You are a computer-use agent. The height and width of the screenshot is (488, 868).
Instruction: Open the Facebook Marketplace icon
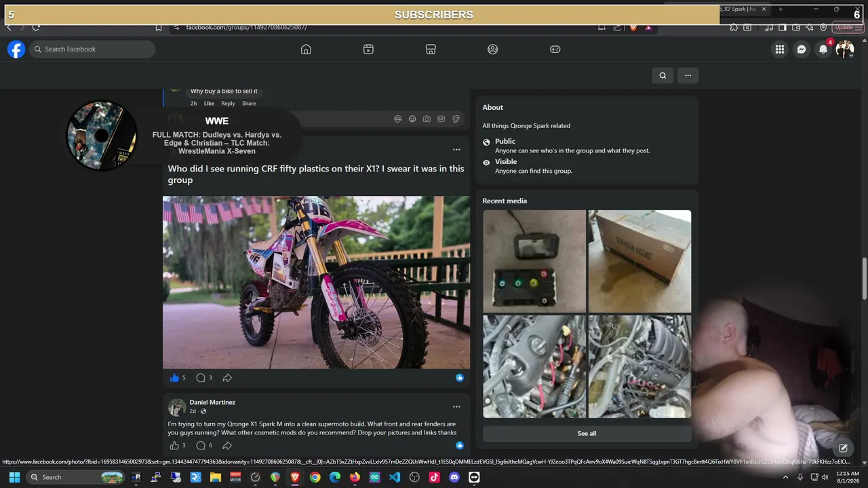coord(431,49)
